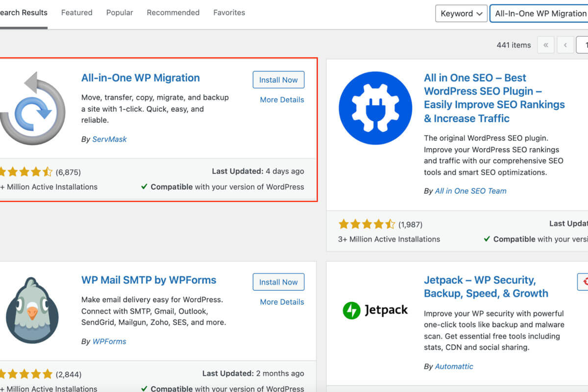588x392 pixels.
Task: Open the Jetpack plugin title link
Action: tap(486, 287)
